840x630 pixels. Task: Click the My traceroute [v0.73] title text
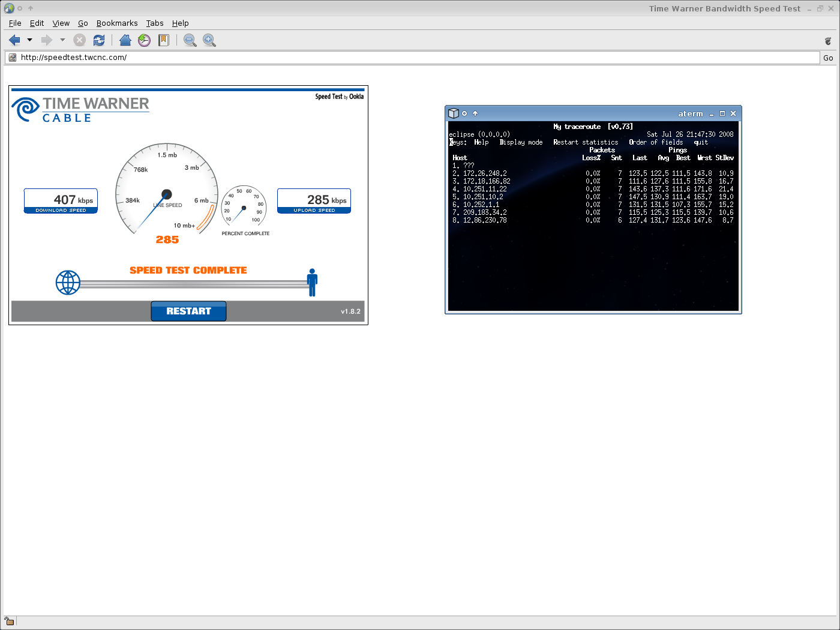tap(593, 127)
